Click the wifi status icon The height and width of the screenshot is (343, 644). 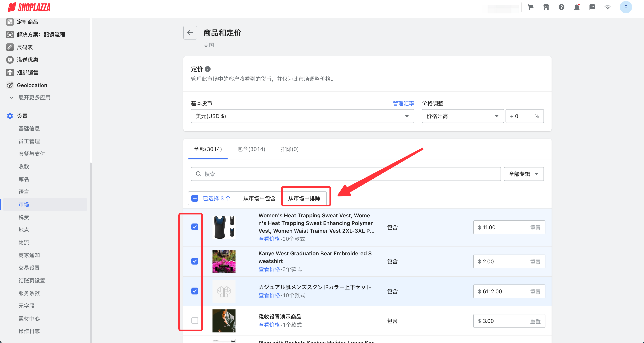608,7
